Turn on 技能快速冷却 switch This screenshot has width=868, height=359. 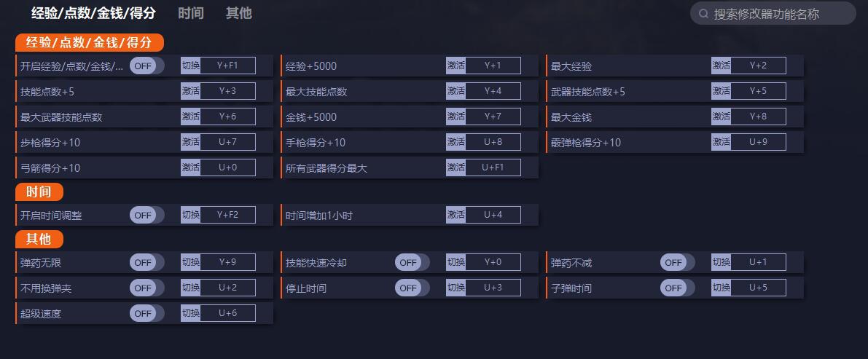[412, 263]
